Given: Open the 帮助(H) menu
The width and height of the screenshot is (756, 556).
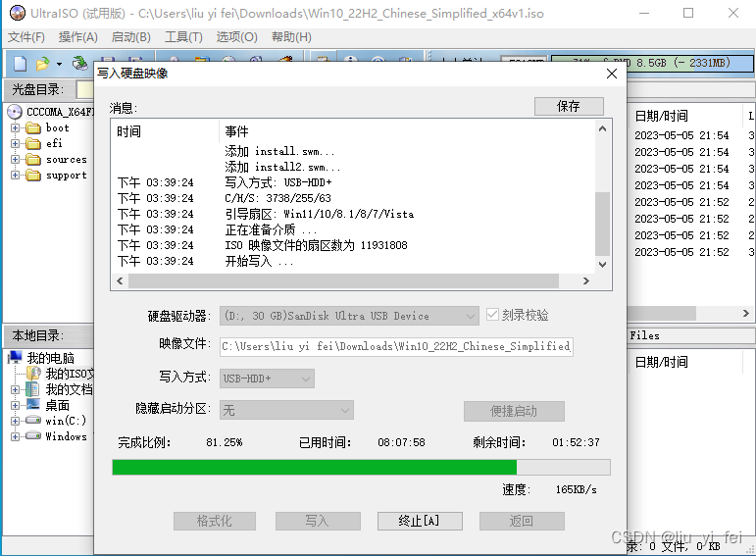Looking at the screenshot, I should (291, 37).
